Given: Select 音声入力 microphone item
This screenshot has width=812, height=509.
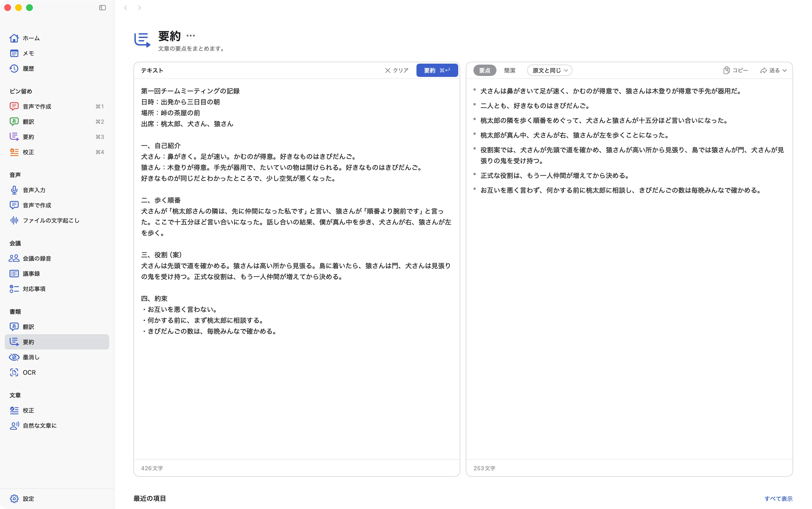Looking at the screenshot, I should pyautogui.click(x=57, y=190).
